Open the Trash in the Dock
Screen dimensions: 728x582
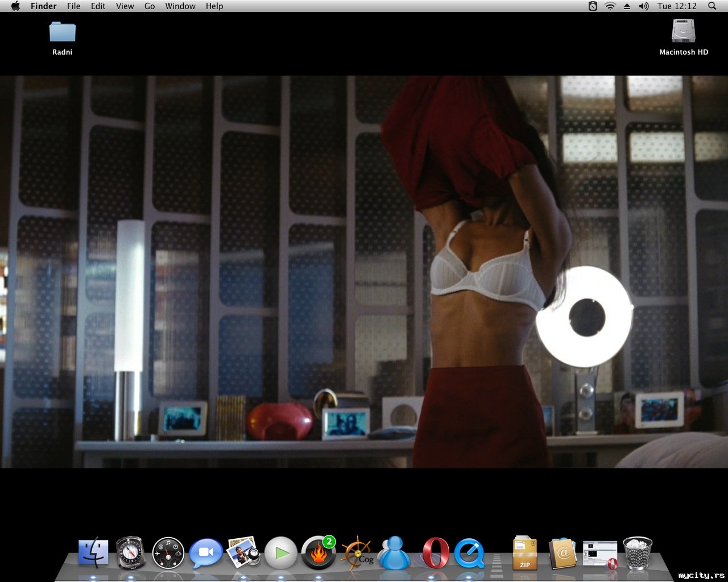pyautogui.click(x=638, y=553)
